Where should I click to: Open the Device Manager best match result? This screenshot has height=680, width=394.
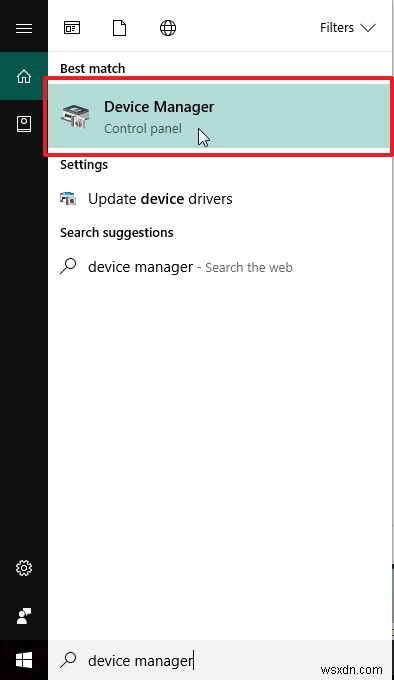click(218, 116)
